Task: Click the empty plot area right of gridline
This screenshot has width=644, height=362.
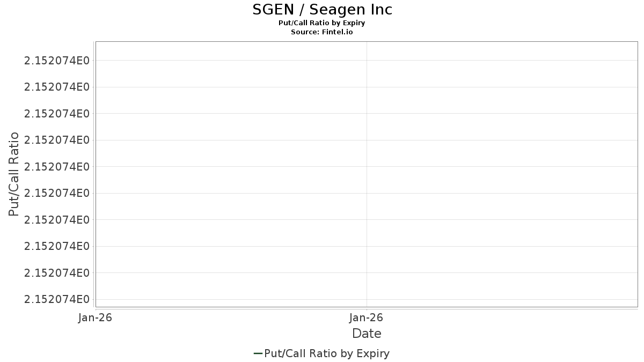Action: tap(502, 180)
